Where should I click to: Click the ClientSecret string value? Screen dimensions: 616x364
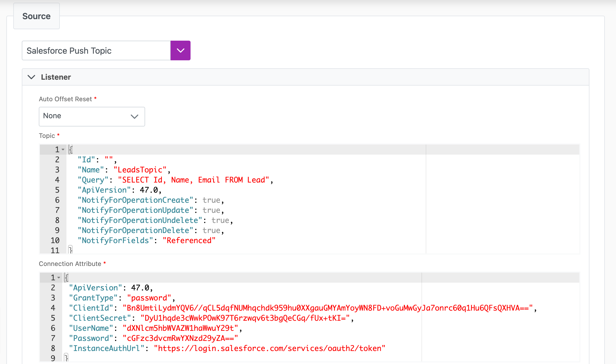click(245, 318)
